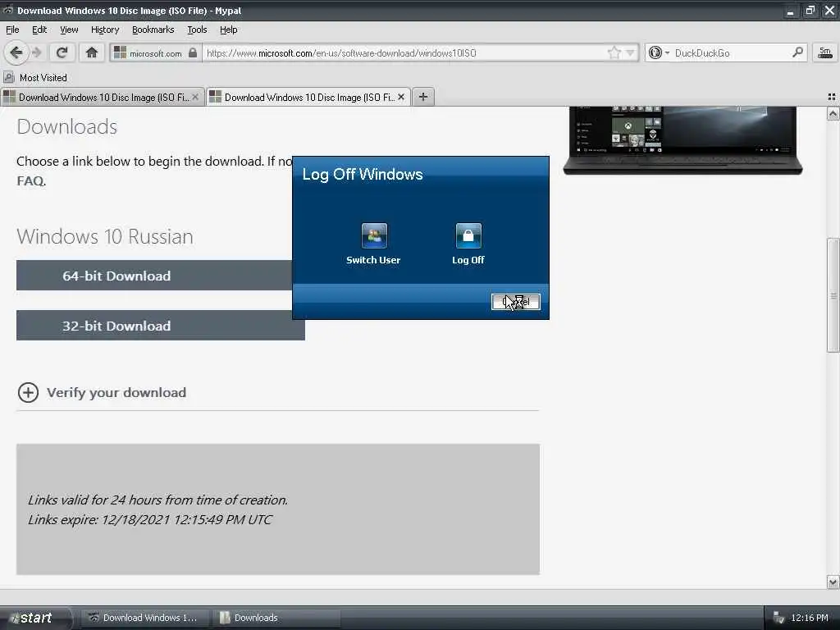The width and height of the screenshot is (840, 630).
Task: Select the first Download Windows 10 tab
Action: point(102,97)
